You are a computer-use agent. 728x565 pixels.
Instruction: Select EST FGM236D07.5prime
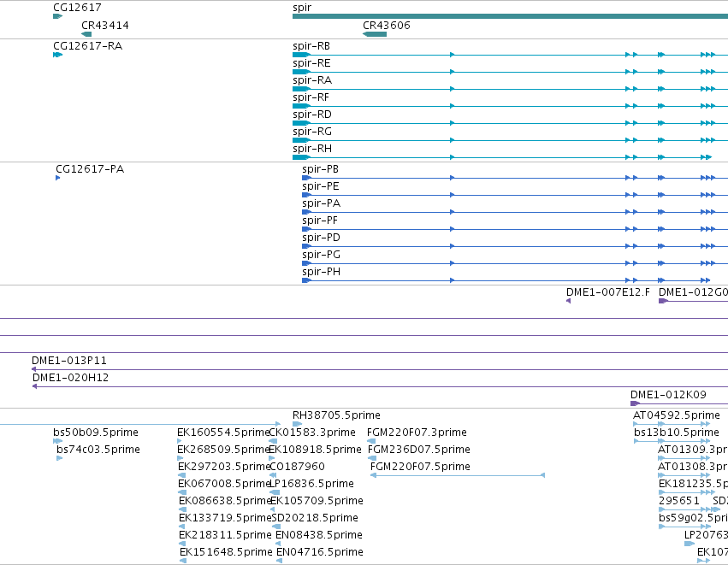tap(419, 450)
